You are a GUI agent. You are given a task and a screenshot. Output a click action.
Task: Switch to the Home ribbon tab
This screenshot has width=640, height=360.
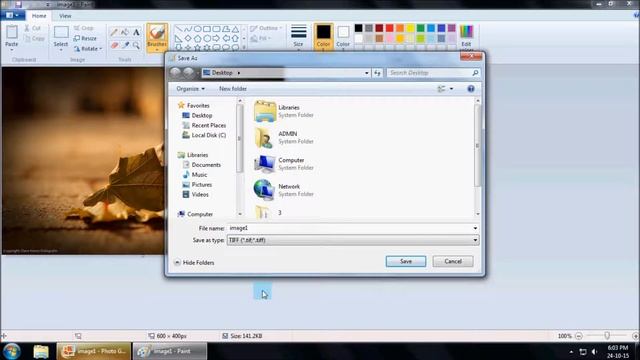(x=39, y=16)
